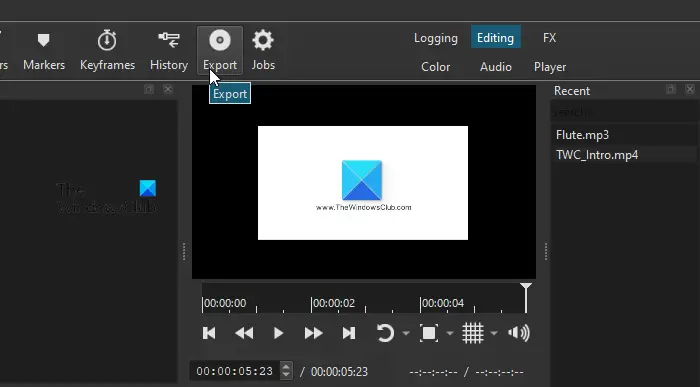
Task: Show the History panel
Action: point(169,50)
